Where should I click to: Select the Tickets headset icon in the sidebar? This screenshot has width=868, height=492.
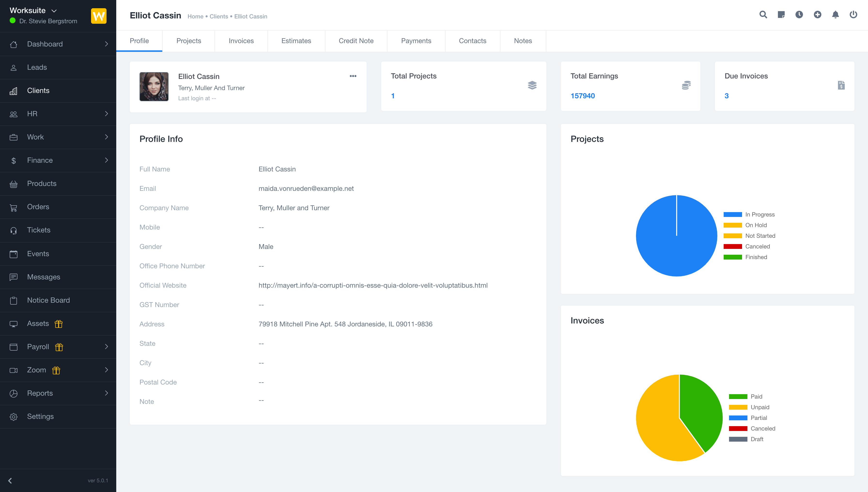[x=14, y=230]
